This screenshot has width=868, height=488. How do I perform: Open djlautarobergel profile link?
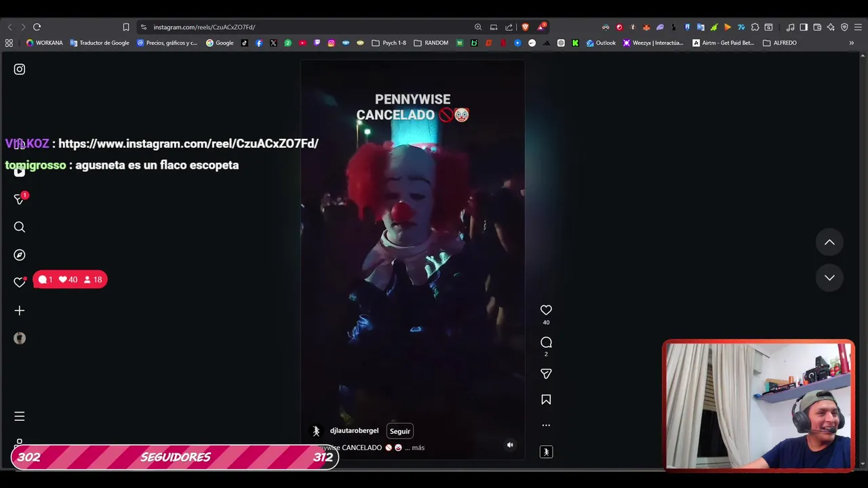coord(354,431)
